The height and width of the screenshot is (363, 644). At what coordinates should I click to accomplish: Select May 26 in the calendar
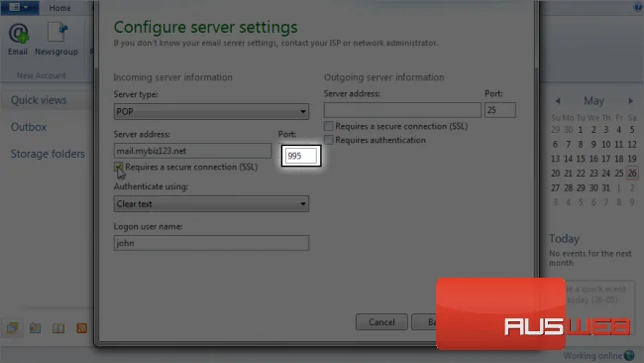(632, 174)
